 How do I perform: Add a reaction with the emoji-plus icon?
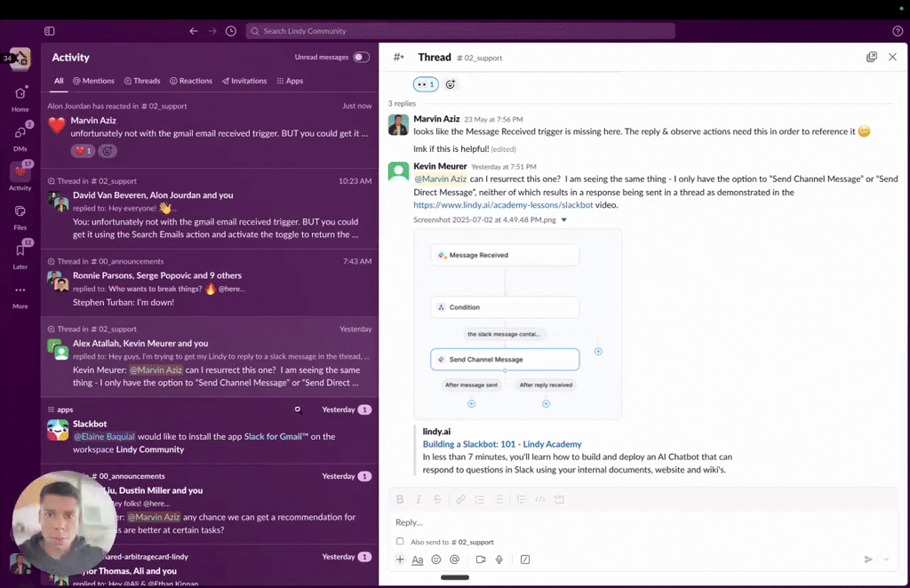451,84
